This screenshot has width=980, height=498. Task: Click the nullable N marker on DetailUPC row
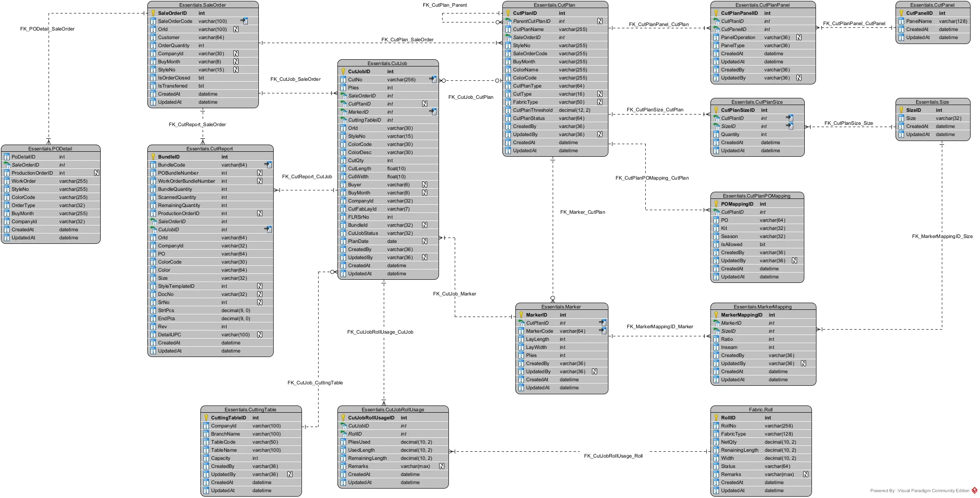260,335
